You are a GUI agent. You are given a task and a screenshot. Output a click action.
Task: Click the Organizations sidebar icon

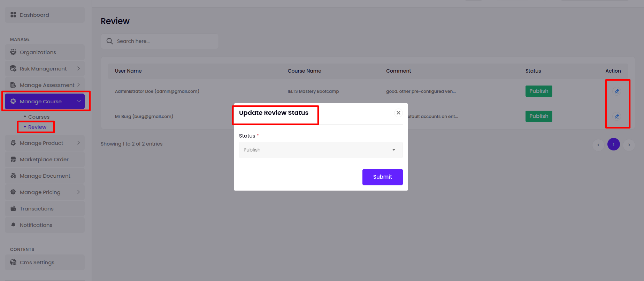(13, 52)
